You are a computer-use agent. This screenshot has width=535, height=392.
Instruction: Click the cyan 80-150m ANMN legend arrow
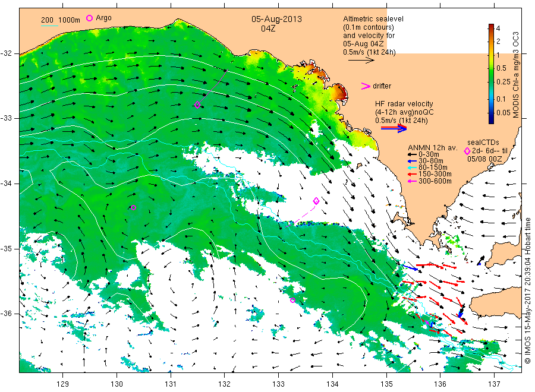[x=412, y=167]
